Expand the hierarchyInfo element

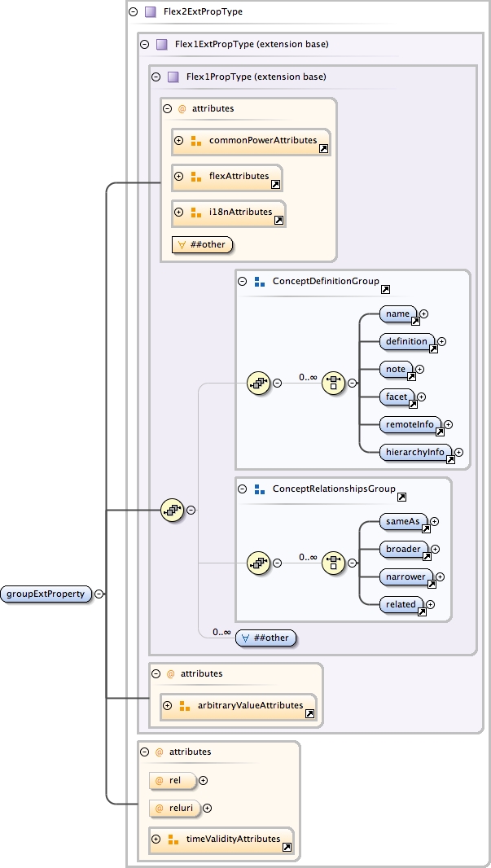coord(458,452)
